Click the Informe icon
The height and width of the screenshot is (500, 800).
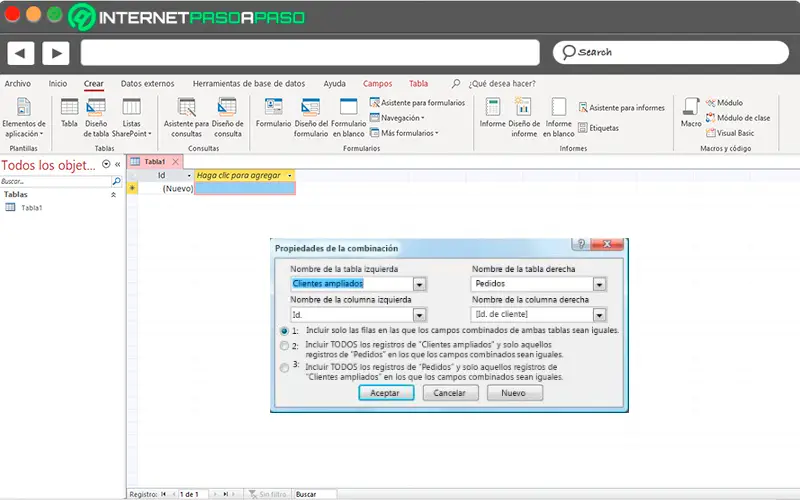[x=492, y=107]
